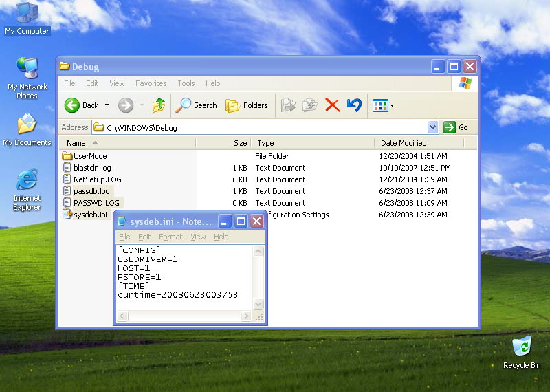The width and height of the screenshot is (550, 392).
Task: Click the Back arrow in Debug window
Action: point(72,105)
